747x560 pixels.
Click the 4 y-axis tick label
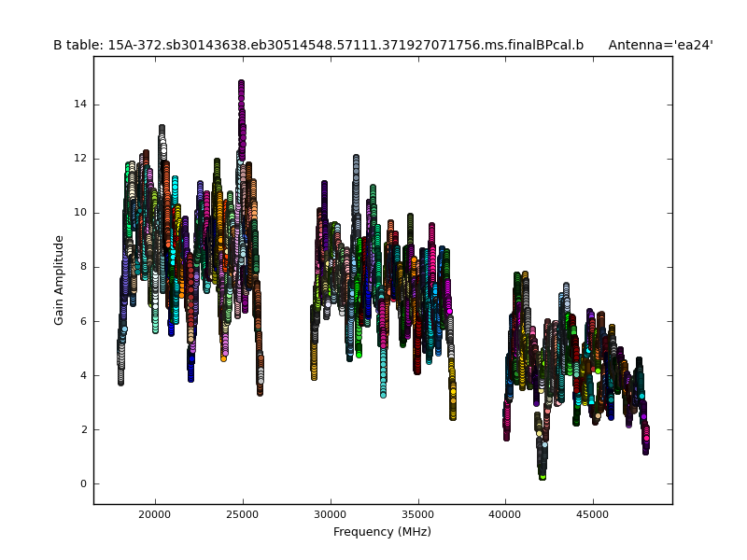[84, 375]
